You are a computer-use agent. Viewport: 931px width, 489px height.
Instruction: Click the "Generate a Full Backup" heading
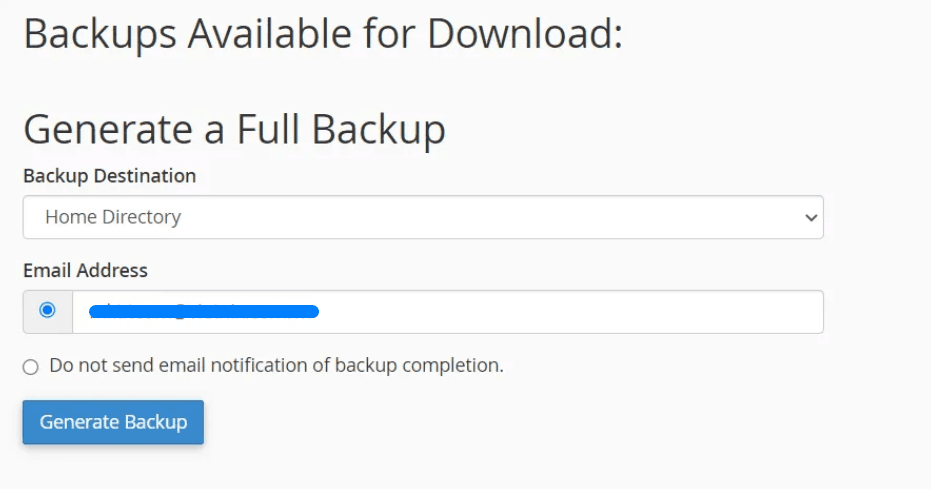pyautogui.click(x=234, y=131)
